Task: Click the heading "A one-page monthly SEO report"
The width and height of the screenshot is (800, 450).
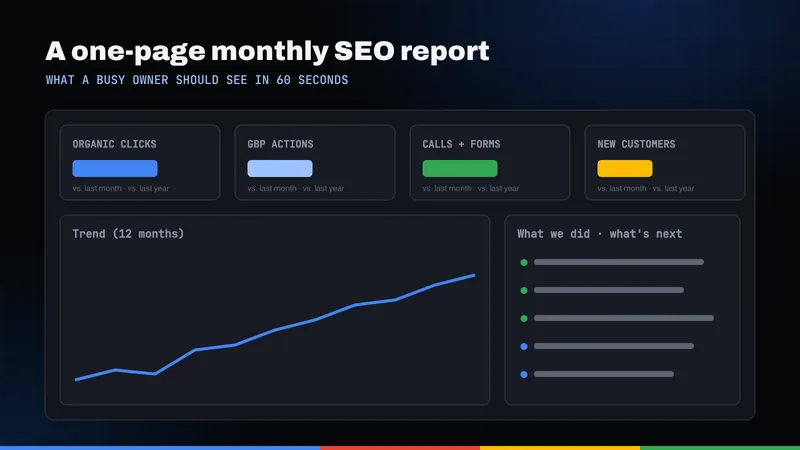Action: [x=267, y=52]
